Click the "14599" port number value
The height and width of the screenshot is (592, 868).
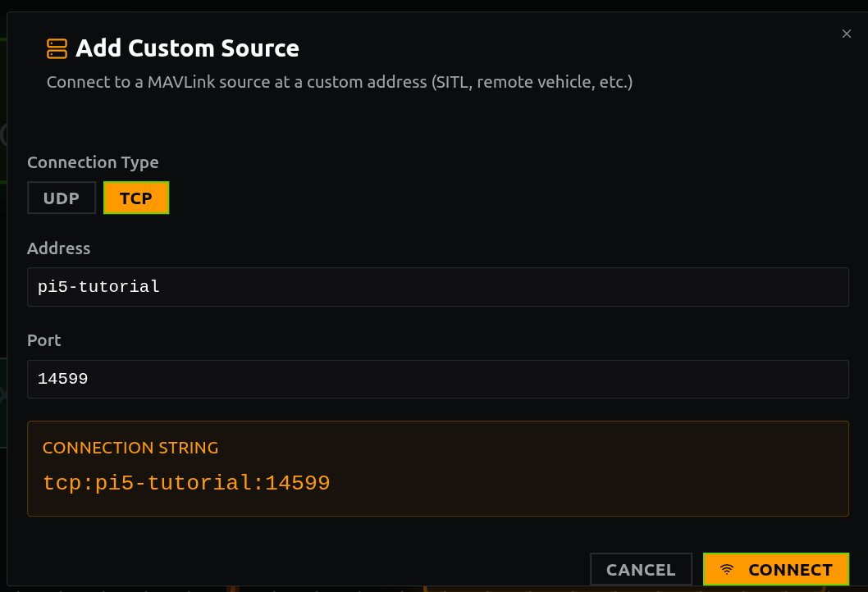coord(63,379)
